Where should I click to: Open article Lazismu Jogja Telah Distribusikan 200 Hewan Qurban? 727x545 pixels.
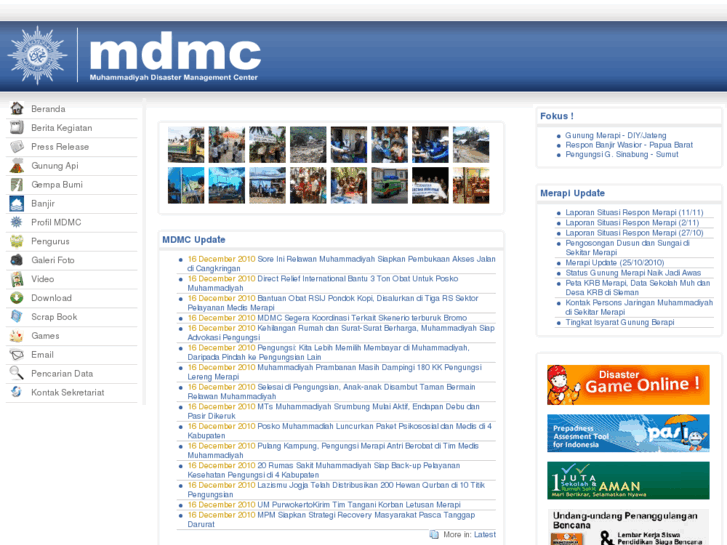(x=336, y=490)
